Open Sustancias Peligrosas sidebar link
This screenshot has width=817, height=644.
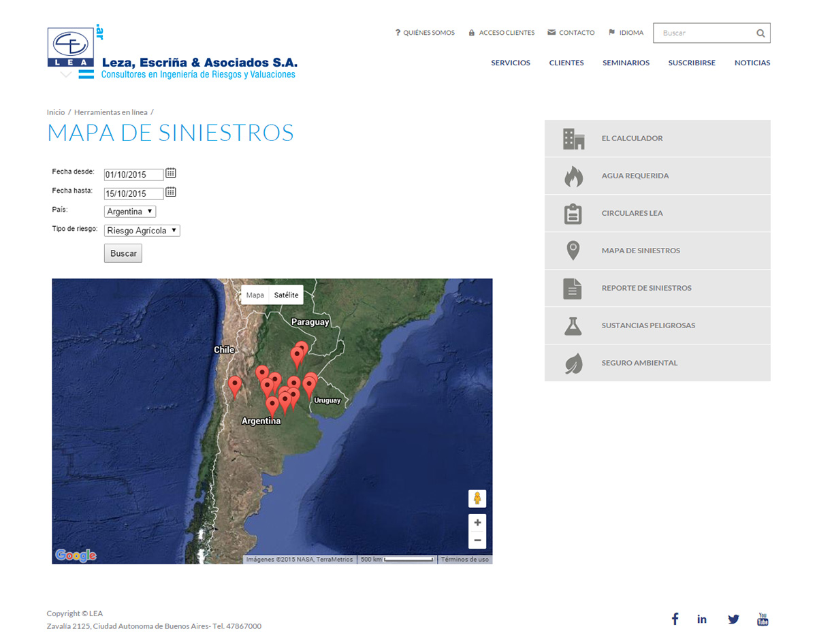click(x=658, y=325)
